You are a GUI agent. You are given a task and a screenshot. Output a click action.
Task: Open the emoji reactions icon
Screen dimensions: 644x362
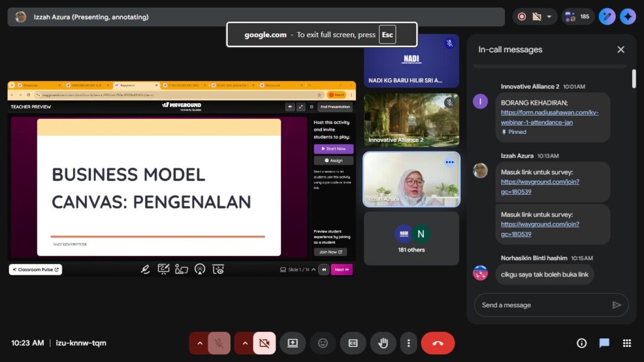point(323,343)
